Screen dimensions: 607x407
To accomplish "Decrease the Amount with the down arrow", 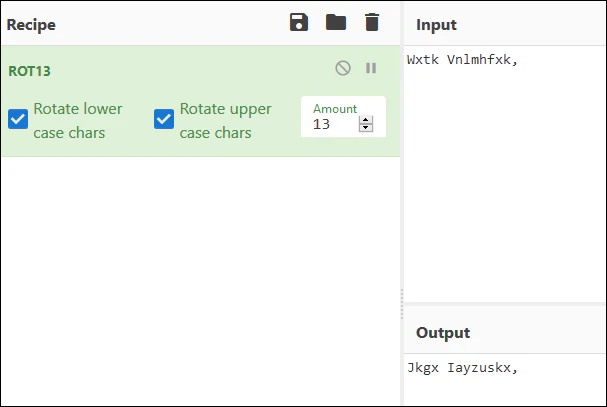I will [365, 128].
